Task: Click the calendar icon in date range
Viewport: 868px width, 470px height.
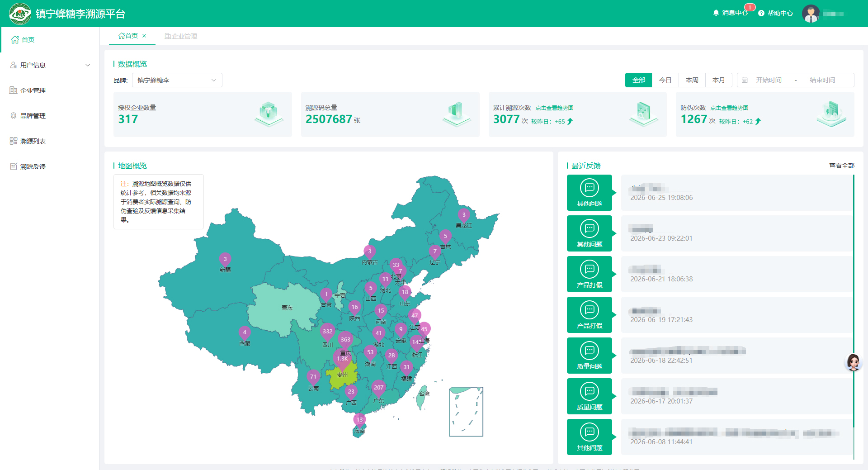Action: (x=745, y=80)
